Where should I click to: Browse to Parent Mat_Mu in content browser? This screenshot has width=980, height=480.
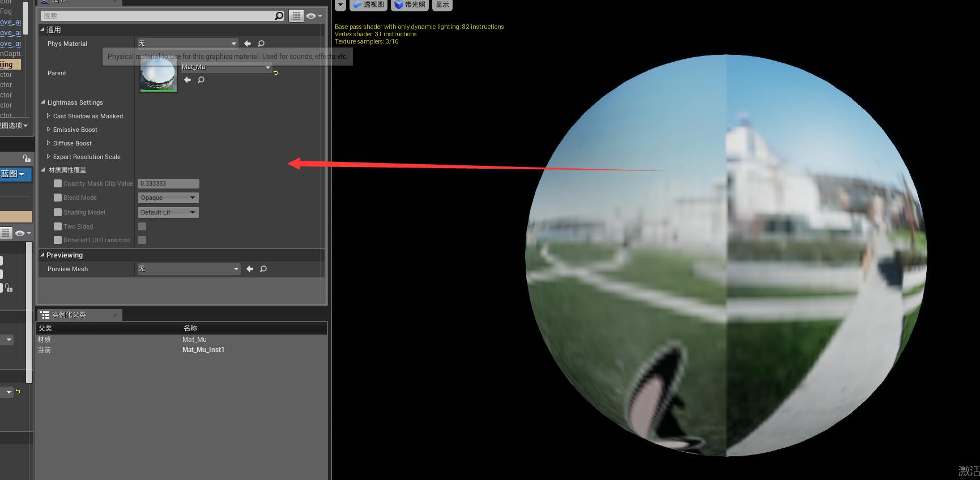pos(201,80)
